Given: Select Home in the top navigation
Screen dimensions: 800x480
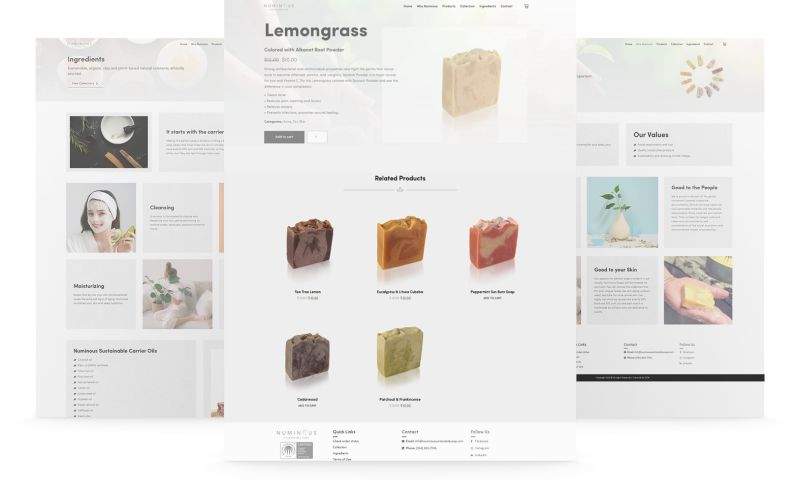Looking at the screenshot, I should point(408,6).
